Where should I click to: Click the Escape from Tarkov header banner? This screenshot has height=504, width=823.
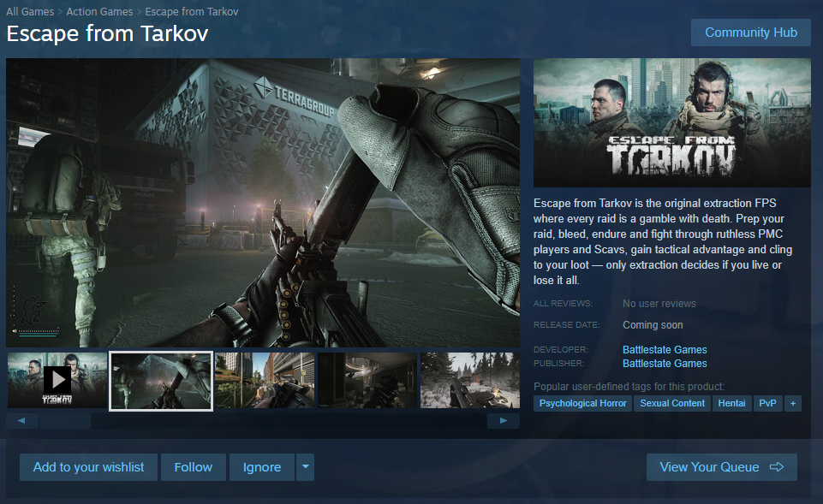pos(671,122)
